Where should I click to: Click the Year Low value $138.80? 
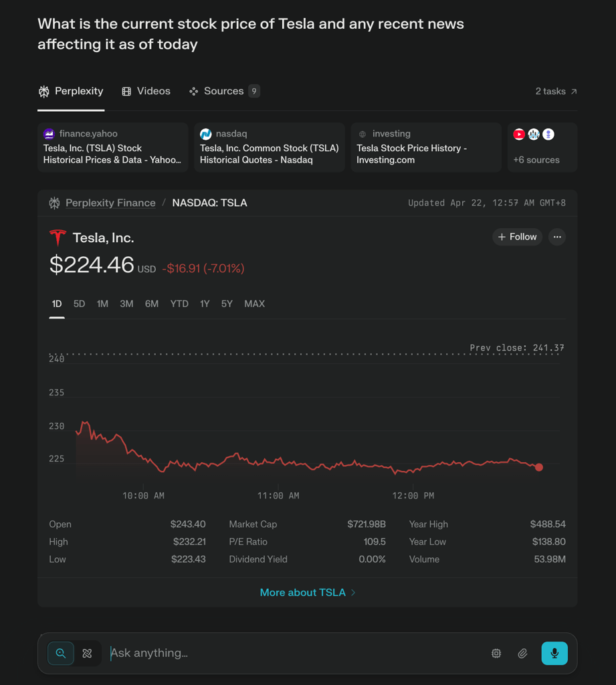[x=548, y=542]
